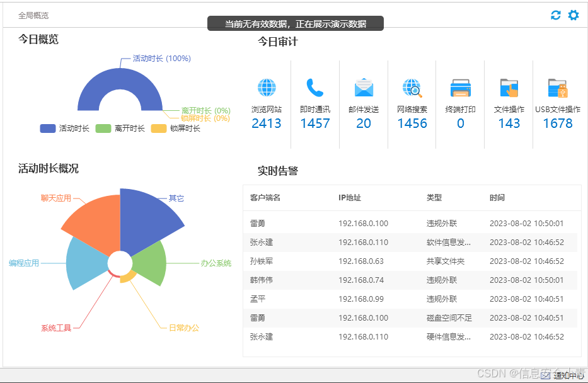Click the 邮件发送 envelope icon

tap(364, 88)
